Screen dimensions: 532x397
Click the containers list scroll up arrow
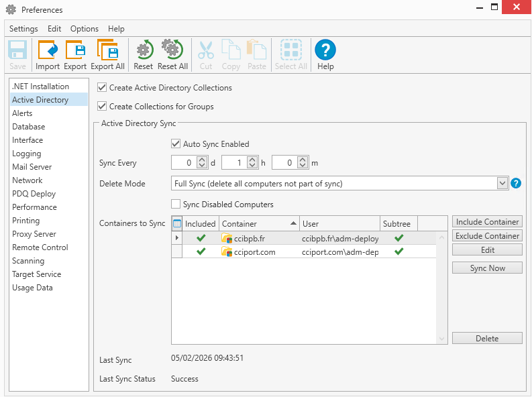[441, 237]
